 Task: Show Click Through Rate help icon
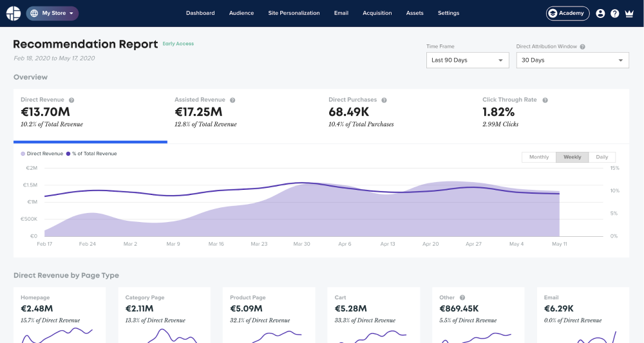click(x=545, y=100)
